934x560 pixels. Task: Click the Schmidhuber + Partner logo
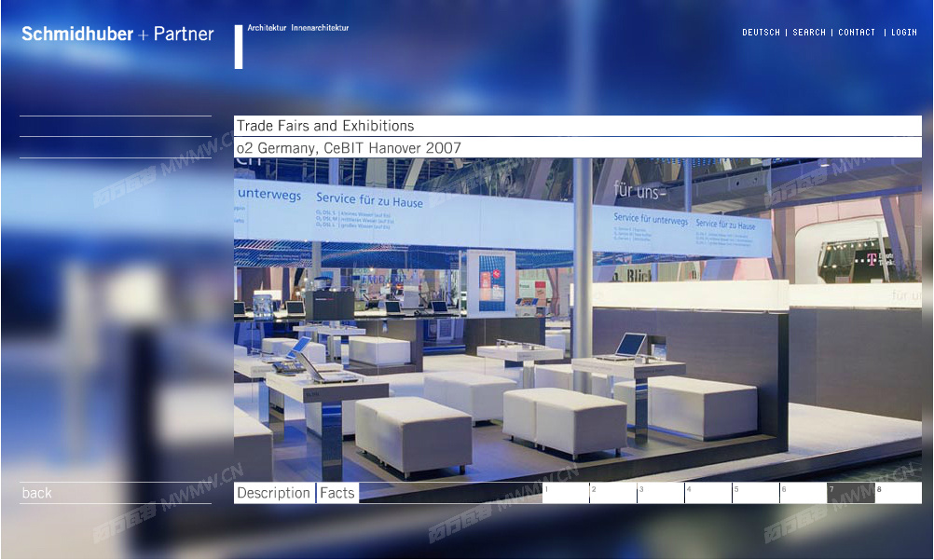(x=117, y=34)
